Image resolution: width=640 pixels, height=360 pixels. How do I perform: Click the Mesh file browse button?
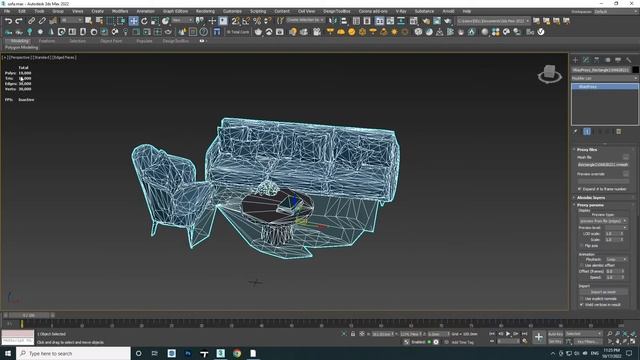click(x=626, y=157)
